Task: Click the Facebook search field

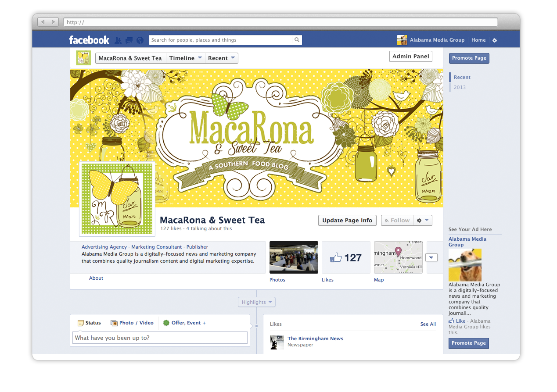Action: coord(221,40)
